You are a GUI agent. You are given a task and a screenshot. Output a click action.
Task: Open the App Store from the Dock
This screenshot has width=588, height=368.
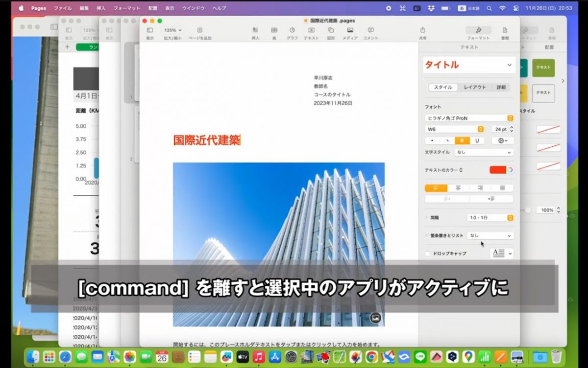(275, 357)
